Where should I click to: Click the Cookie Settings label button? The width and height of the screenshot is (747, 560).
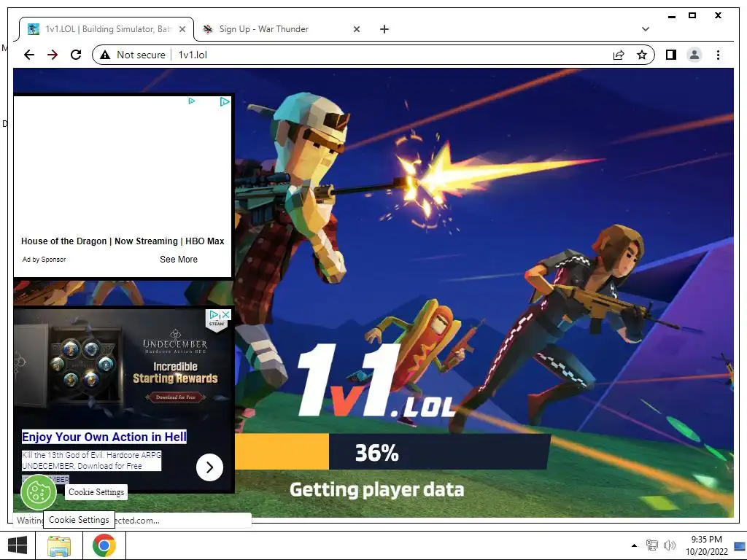[x=96, y=492]
